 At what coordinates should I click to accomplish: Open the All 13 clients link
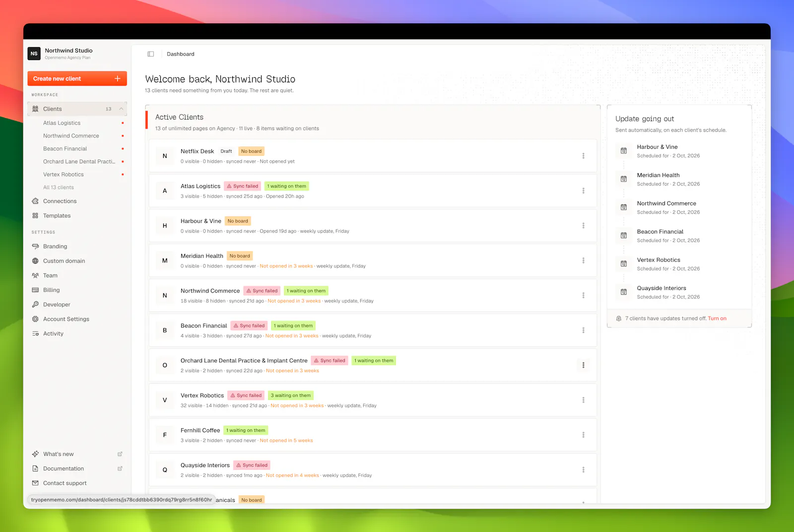tap(59, 188)
